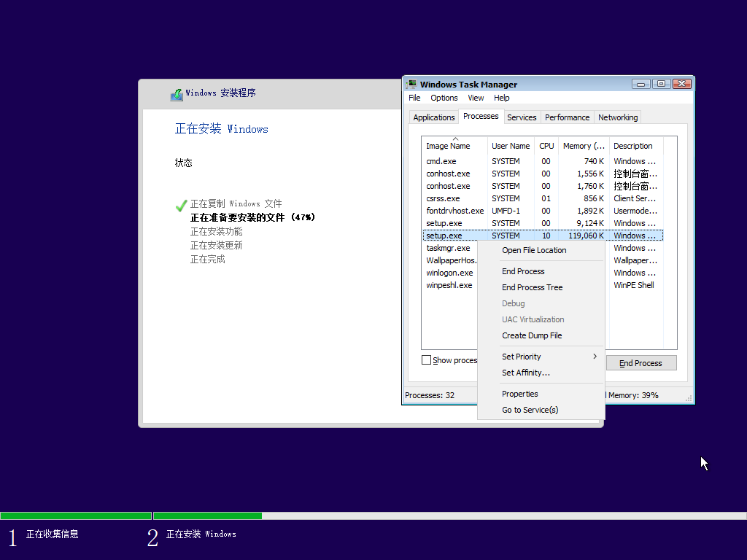
Task: Sort by the Memory column header
Action: click(584, 146)
